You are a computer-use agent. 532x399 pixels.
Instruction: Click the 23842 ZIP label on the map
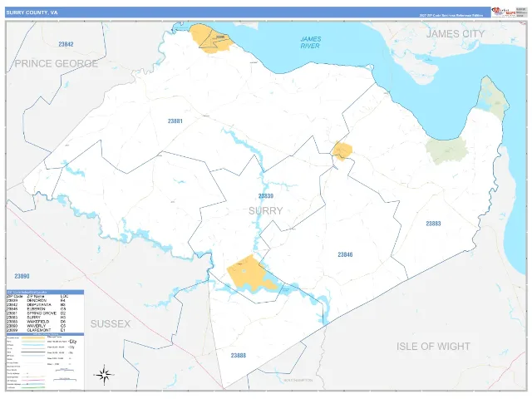[66, 44]
